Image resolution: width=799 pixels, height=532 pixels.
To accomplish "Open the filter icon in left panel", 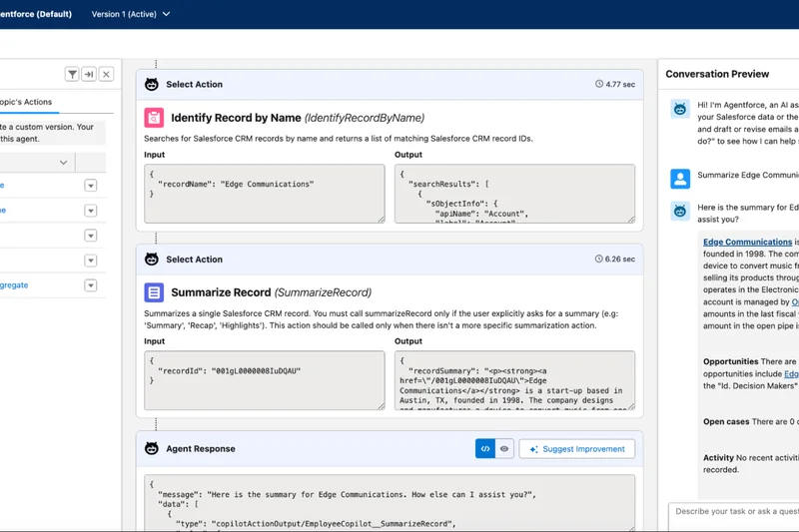I will point(72,74).
